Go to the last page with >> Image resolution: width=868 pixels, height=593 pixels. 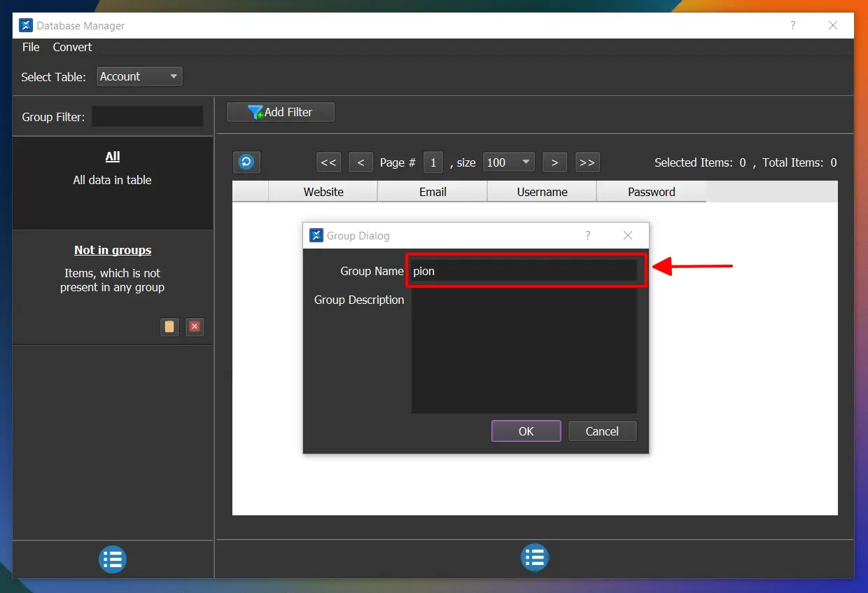click(x=587, y=162)
